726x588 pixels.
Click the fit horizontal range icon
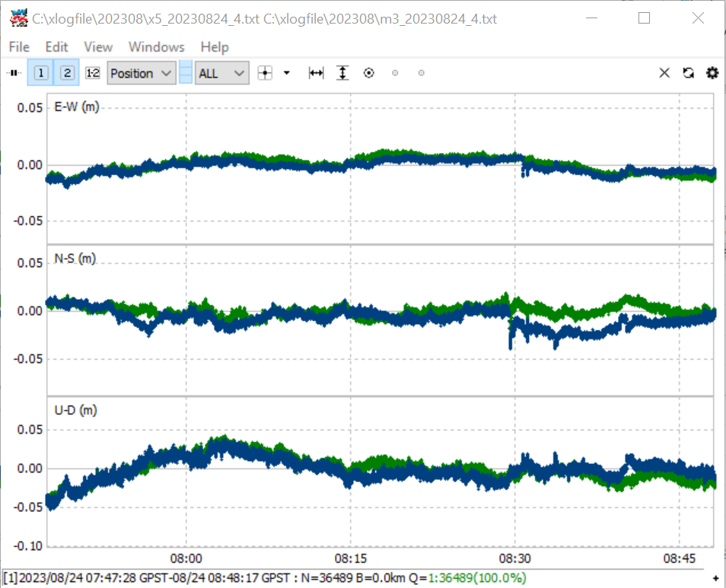[x=317, y=73]
